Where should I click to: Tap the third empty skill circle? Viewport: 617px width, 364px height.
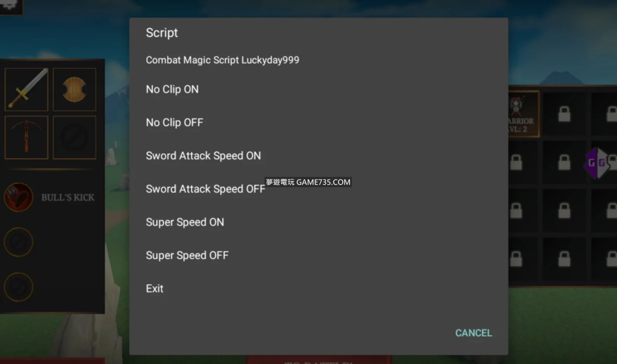(x=18, y=287)
